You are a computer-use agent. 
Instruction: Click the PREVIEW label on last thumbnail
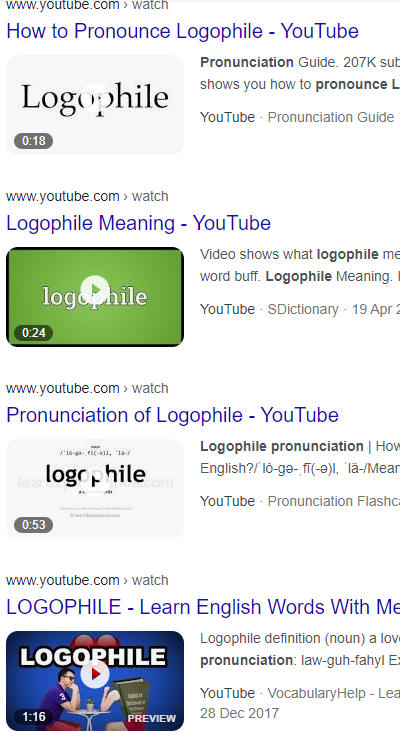click(x=152, y=718)
